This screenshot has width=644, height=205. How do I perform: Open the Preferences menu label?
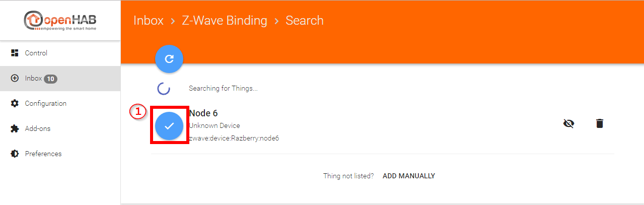pos(43,154)
